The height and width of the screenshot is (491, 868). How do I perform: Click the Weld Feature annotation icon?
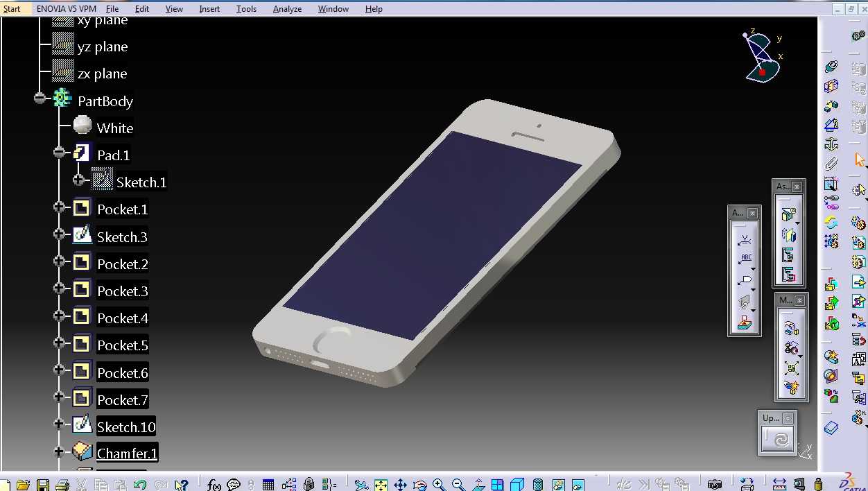745,239
